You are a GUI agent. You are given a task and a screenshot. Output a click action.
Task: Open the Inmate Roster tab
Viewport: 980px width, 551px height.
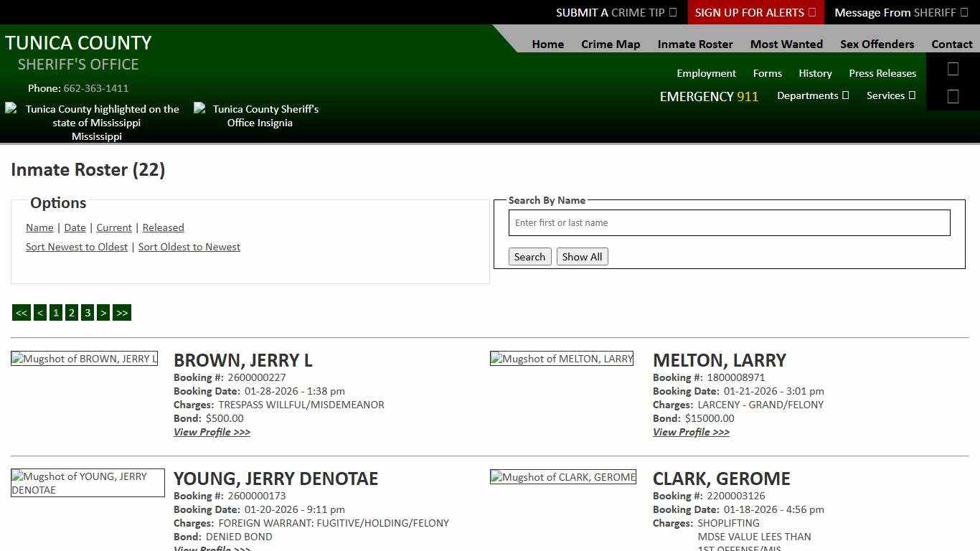coord(694,44)
